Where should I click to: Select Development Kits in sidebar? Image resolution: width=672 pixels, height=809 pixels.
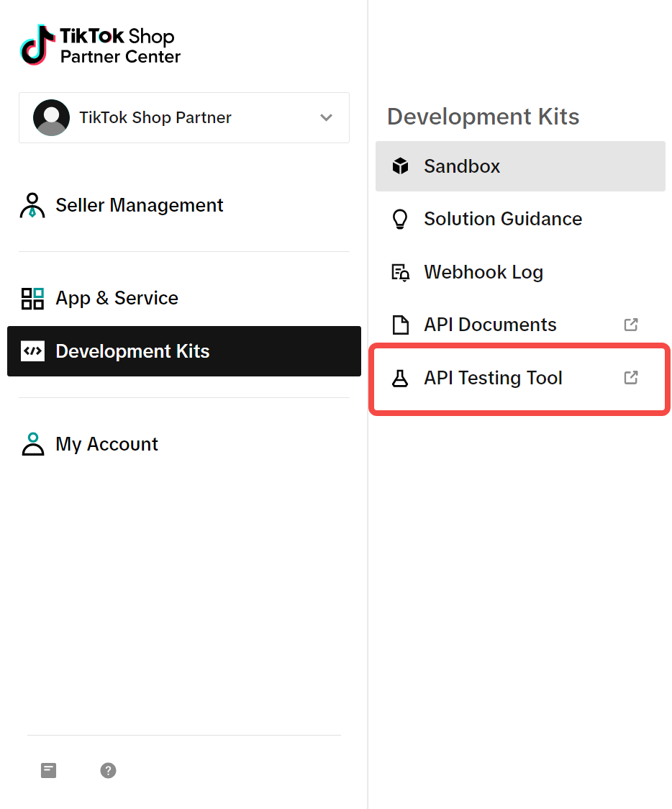(132, 351)
